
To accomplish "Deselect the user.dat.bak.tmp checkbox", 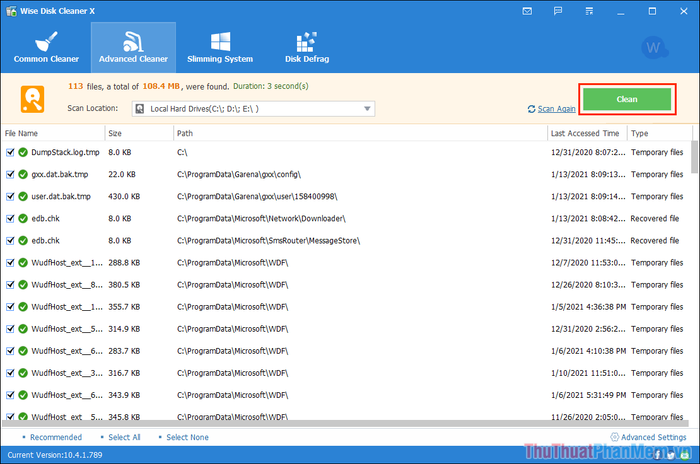I will click(x=10, y=196).
